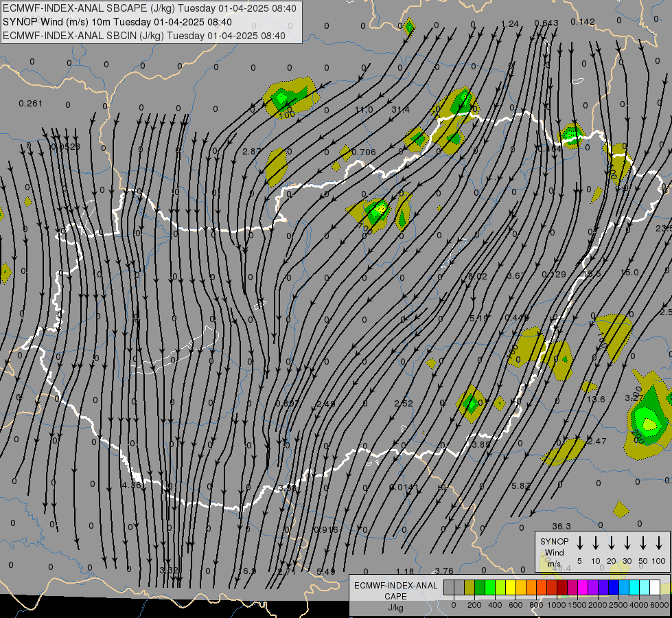
Task: Pick the bright magenta swatch in CAPE scale
Action: pos(583,587)
